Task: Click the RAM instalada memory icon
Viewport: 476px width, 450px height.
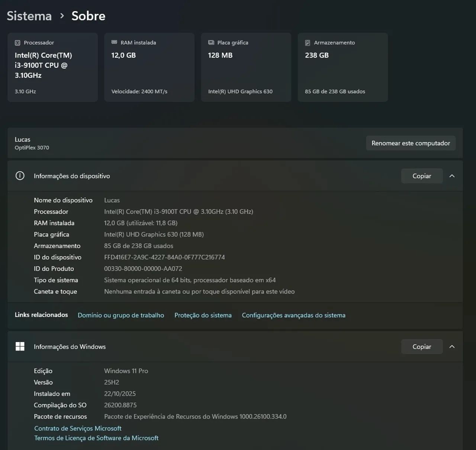Action: click(x=114, y=42)
